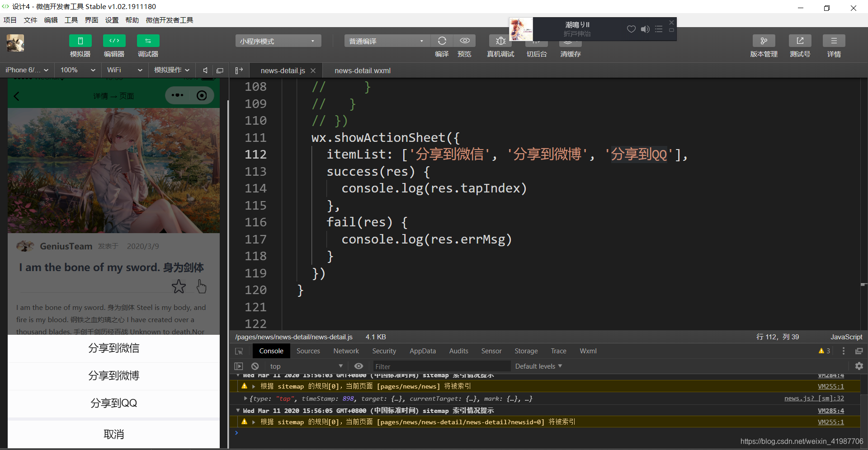Select the Trace devtools tab
868x450 pixels.
(x=559, y=351)
